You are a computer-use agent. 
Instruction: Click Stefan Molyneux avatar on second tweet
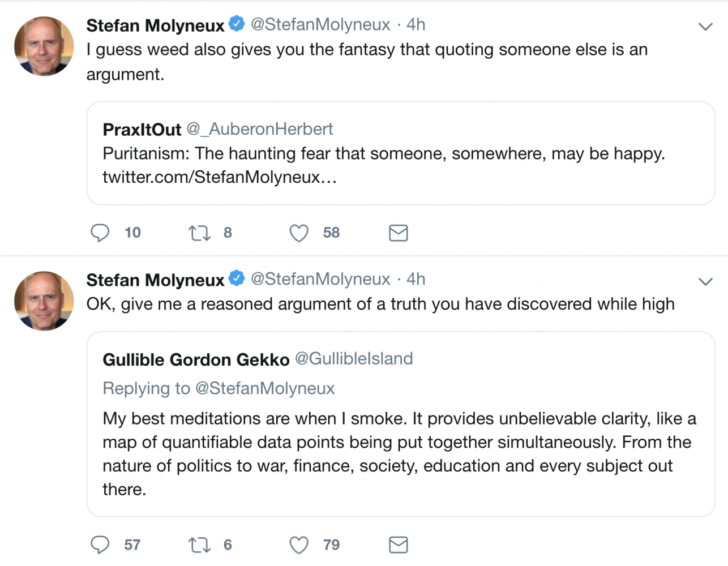44,301
